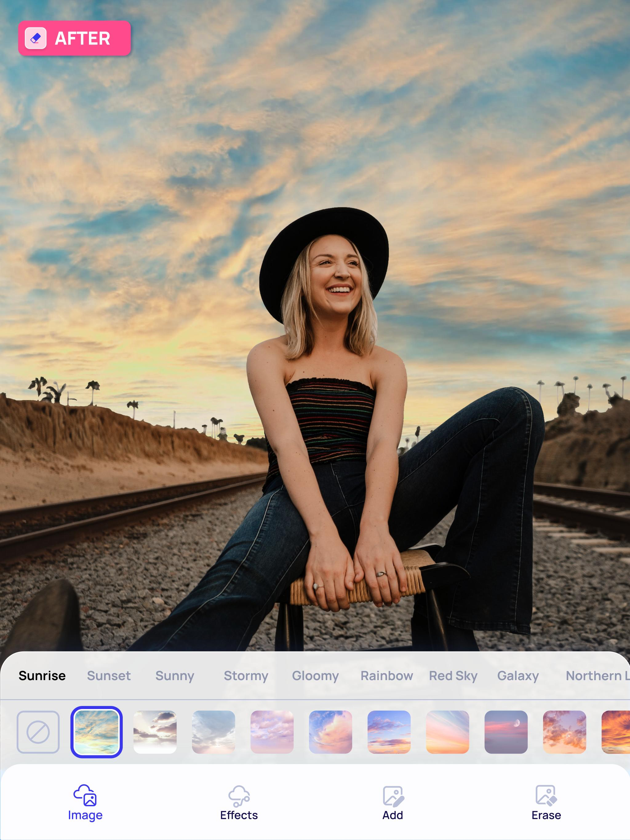Apply the fiery orange sky thumbnail
This screenshot has width=630, height=840.
click(616, 732)
